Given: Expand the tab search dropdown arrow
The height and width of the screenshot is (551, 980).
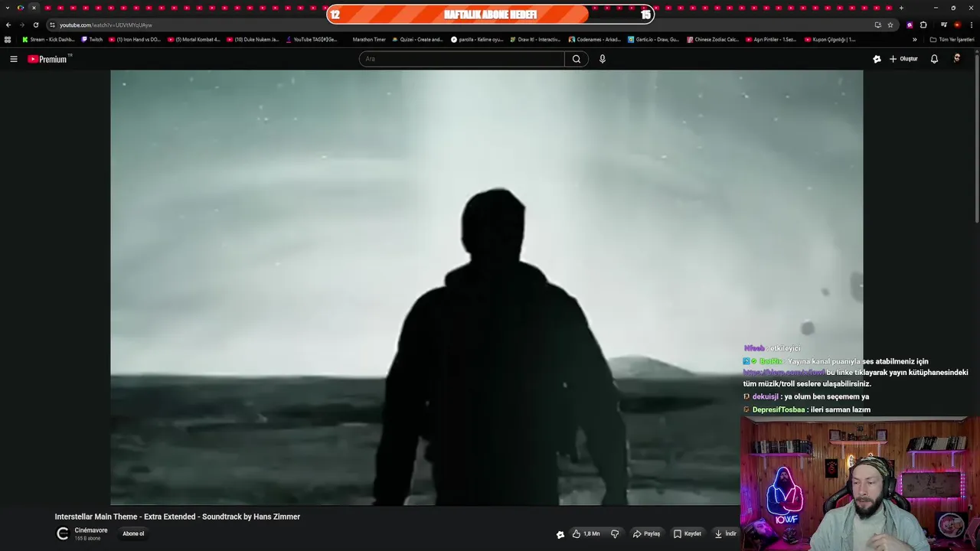Looking at the screenshot, I should (8, 8).
